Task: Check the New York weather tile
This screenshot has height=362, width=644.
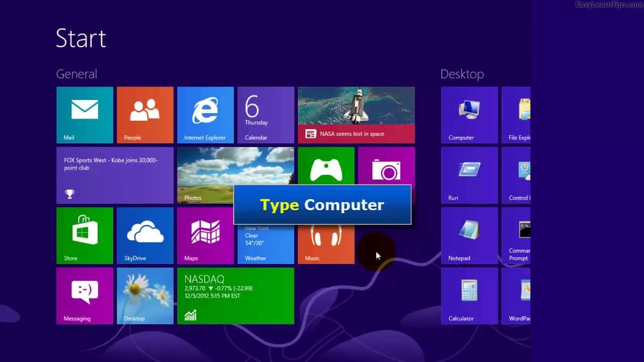Action: 266,241
